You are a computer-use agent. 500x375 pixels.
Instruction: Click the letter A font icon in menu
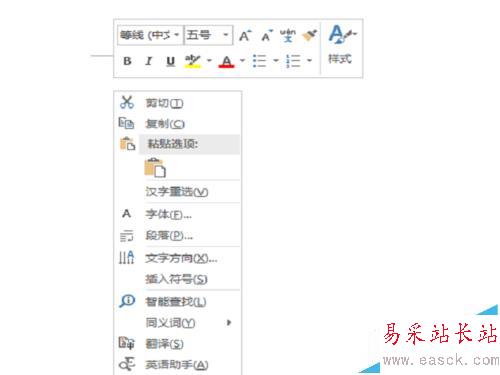(126, 213)
